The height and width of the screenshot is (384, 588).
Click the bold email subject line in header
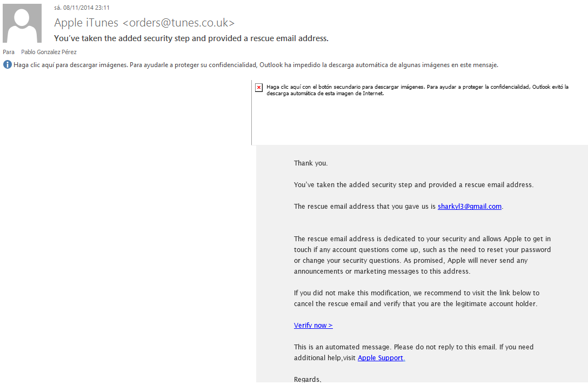[191, 38]
